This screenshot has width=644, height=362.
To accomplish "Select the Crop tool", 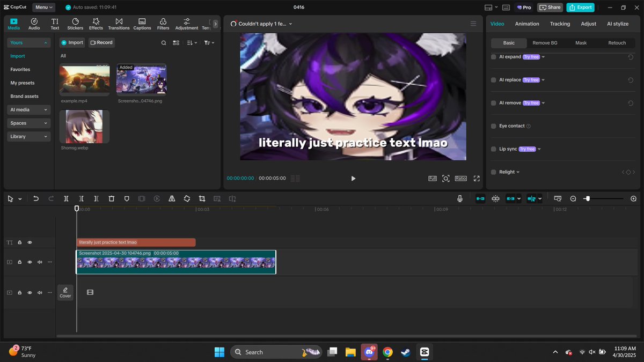I will coord(202,198).
